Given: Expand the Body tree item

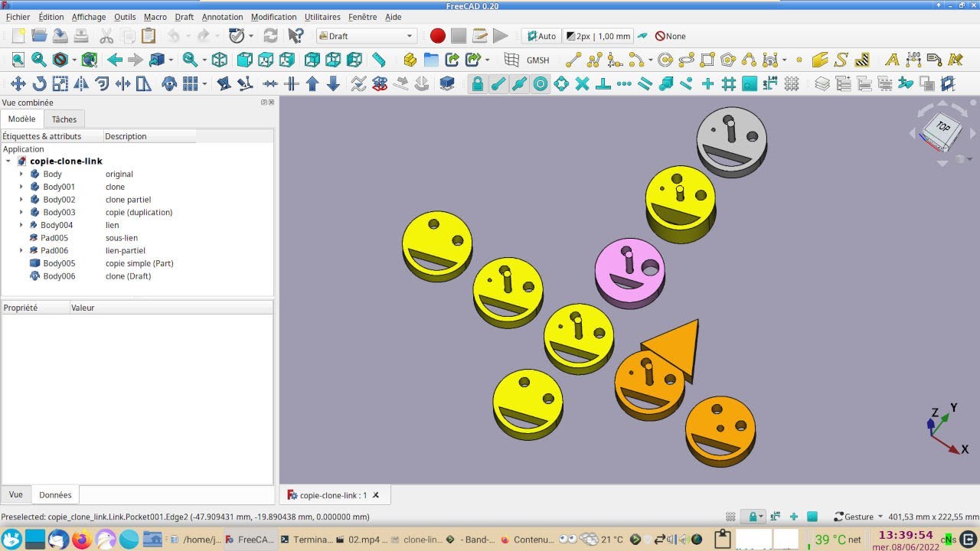Looking at the screenshot, I should pyautogui.click(x=21, y=174).
